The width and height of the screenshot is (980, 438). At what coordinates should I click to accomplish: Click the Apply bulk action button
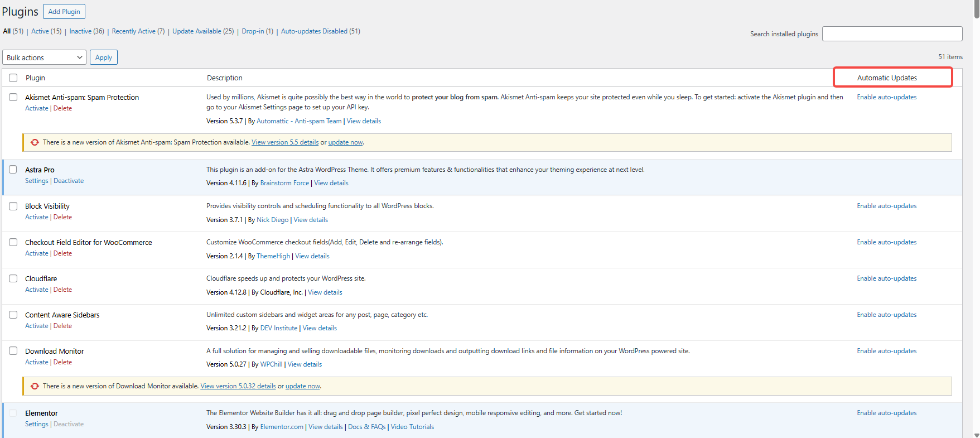(104, 57)
